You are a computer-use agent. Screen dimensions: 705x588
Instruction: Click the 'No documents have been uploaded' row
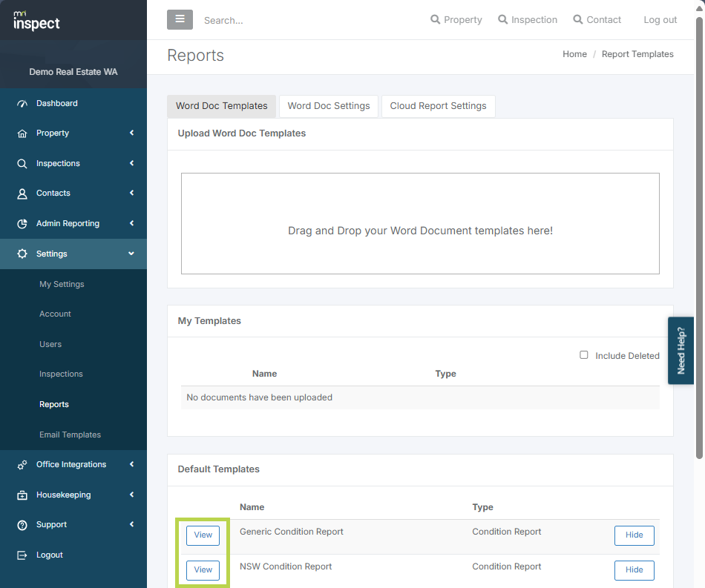coord(420,397)
